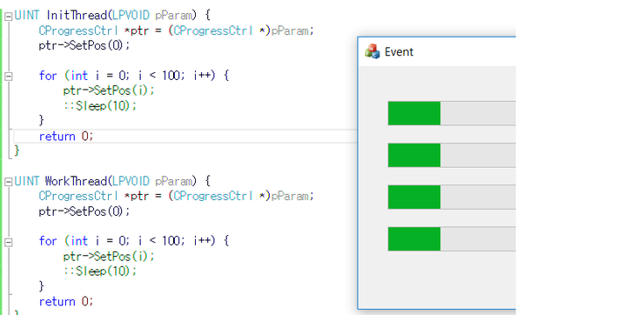Click the first progress bar in Event dialog
The height and width of the screenshot is (315, 644).
(x=452, y=113)
